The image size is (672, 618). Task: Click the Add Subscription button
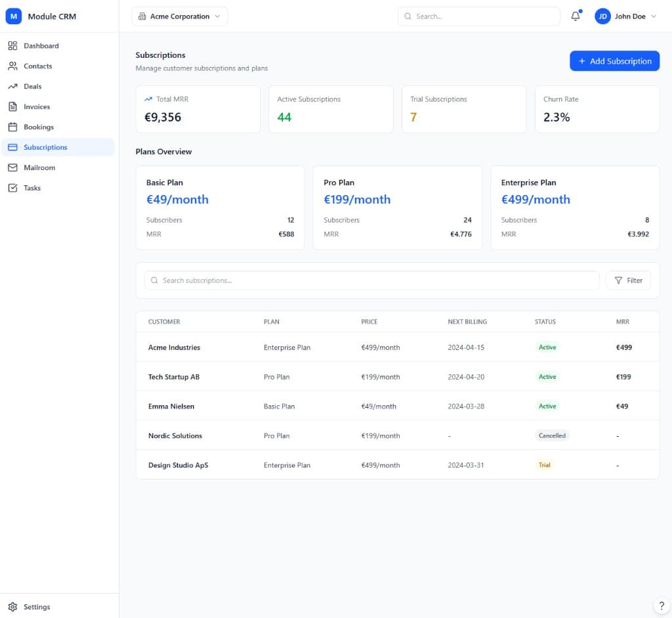[x=614, y=61]
